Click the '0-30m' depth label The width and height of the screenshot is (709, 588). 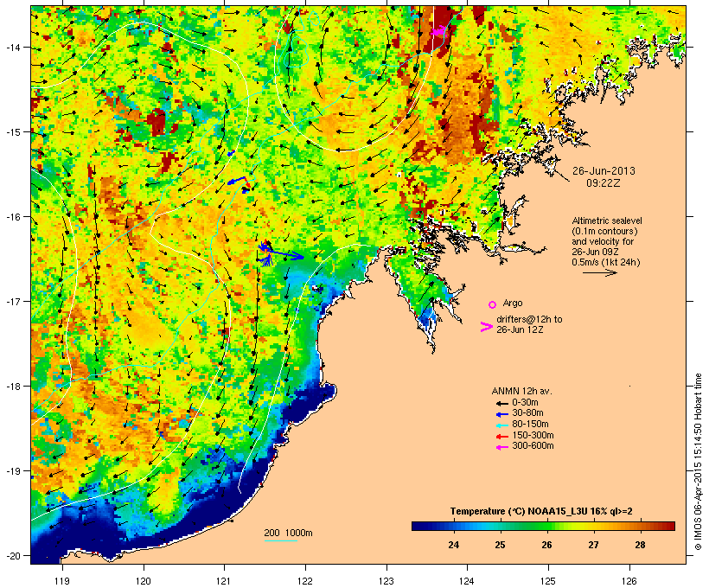pyautogui.click(x=525, y=403)
